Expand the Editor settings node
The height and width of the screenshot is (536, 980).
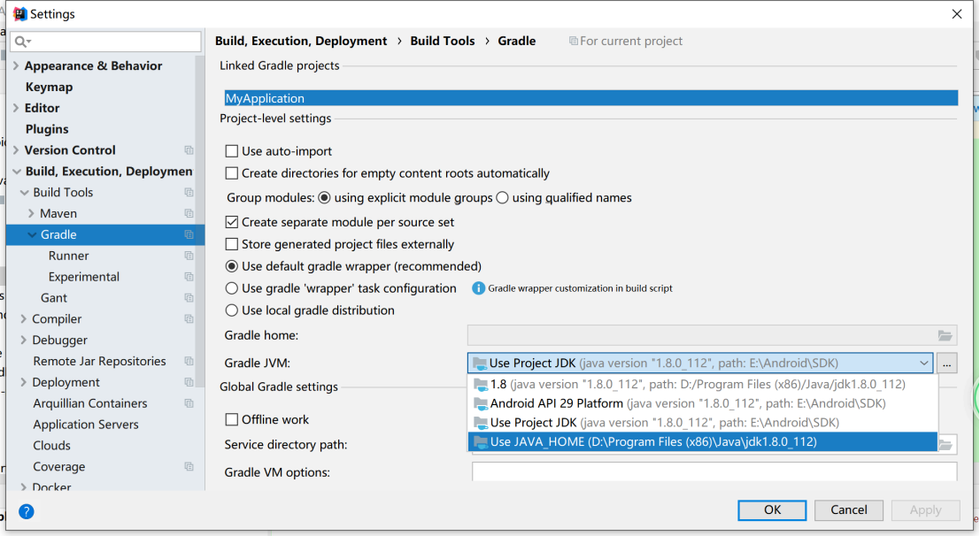pyautogui.click(x=16, y=108)
